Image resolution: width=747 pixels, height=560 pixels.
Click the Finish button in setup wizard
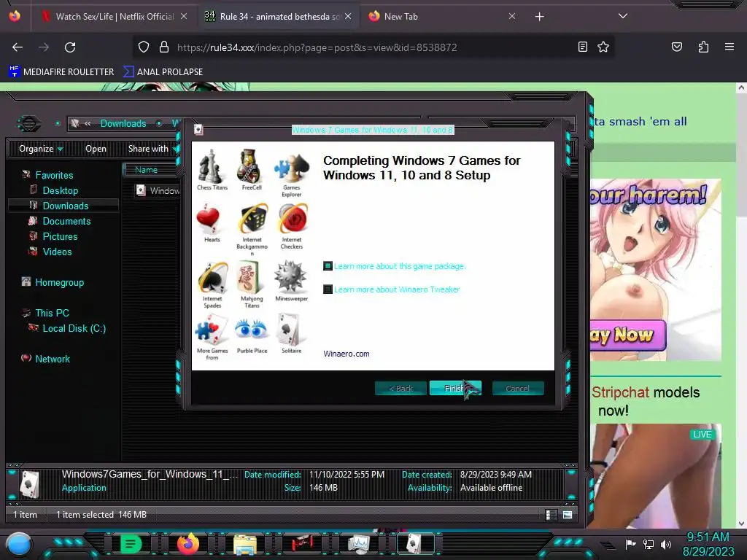[455, 389]
